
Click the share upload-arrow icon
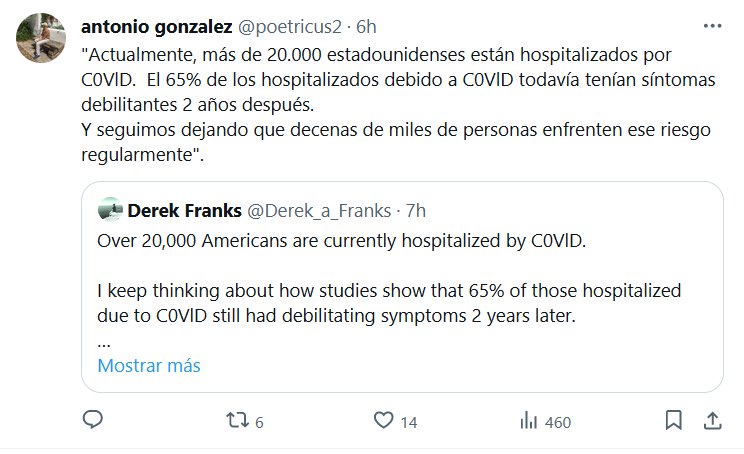(713, 420)
